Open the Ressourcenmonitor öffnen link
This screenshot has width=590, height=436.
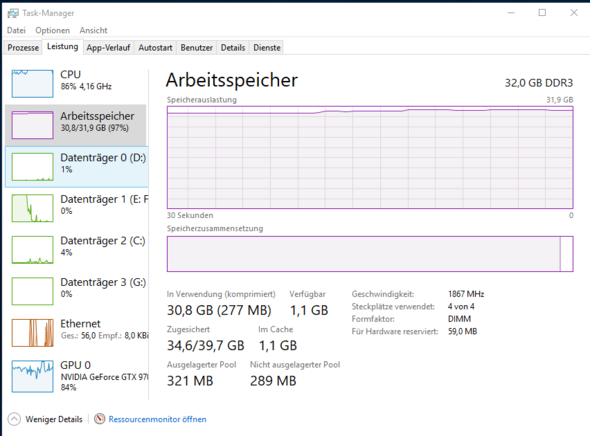pos(157,419)
